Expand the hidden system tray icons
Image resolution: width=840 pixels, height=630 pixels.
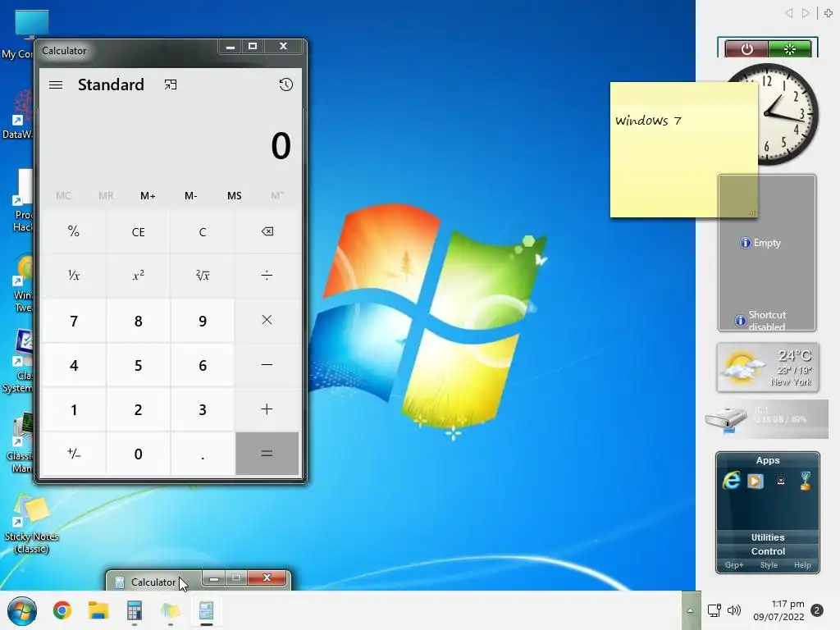[691, 610]
